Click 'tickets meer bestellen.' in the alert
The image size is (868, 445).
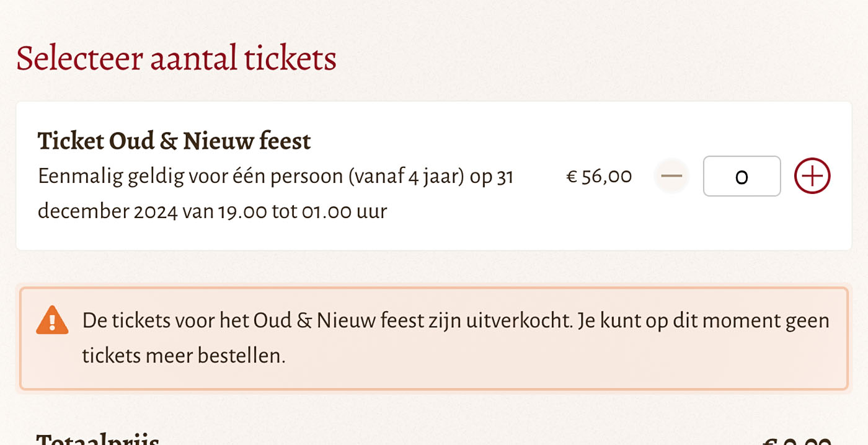pos(184,356)
